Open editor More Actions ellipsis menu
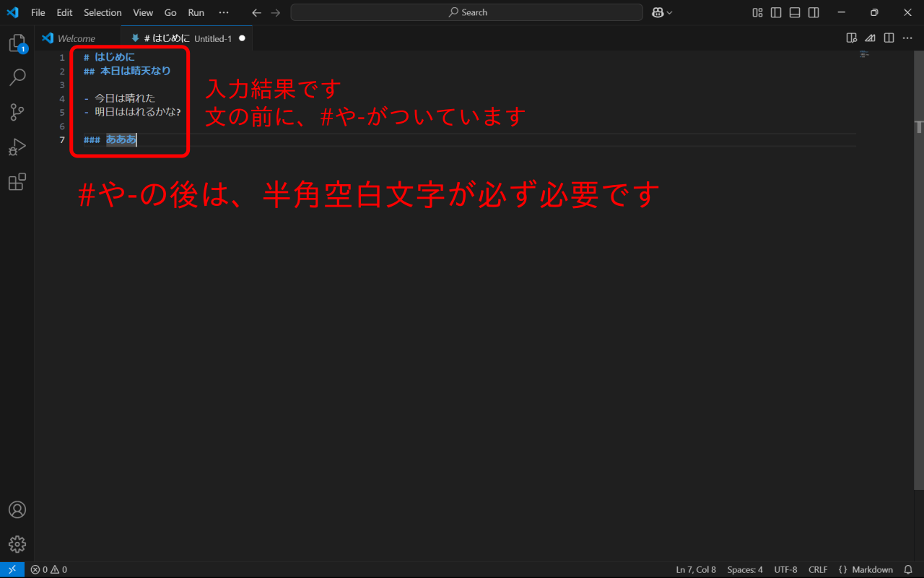The image size is (924, 578). point(907,38)
